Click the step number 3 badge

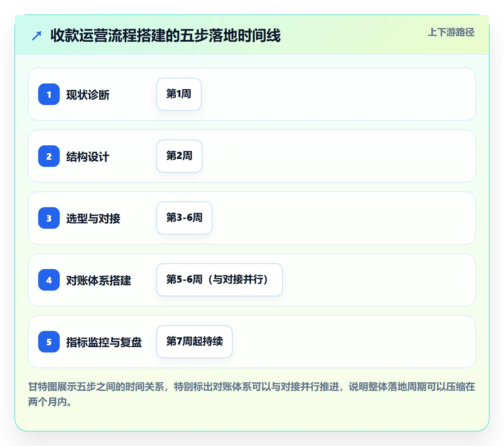point(49,218)
